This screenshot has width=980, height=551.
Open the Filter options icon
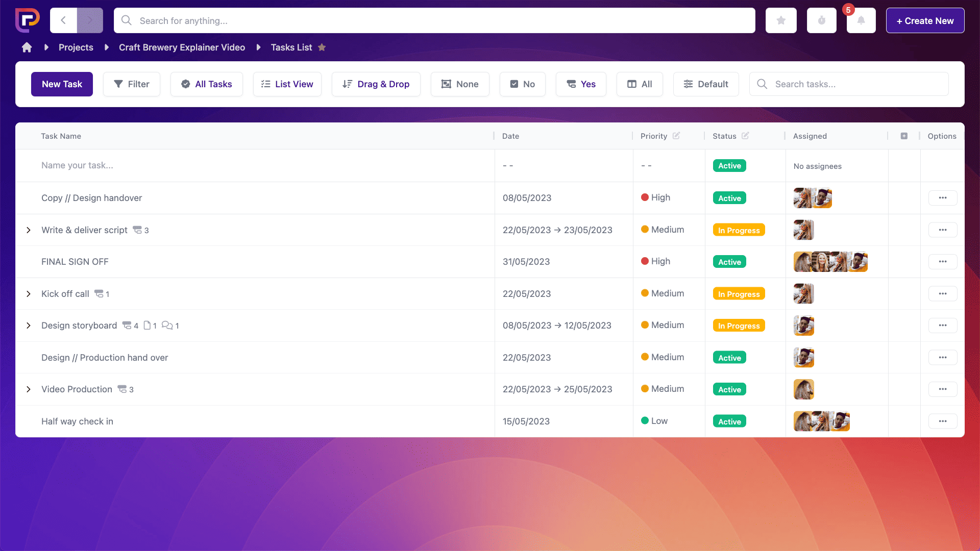coord(118,84)
